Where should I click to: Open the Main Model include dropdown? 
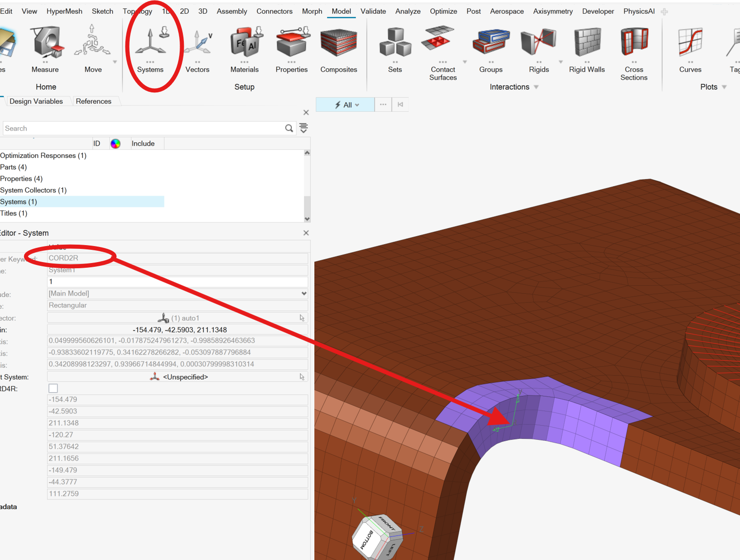click(177, 293)
